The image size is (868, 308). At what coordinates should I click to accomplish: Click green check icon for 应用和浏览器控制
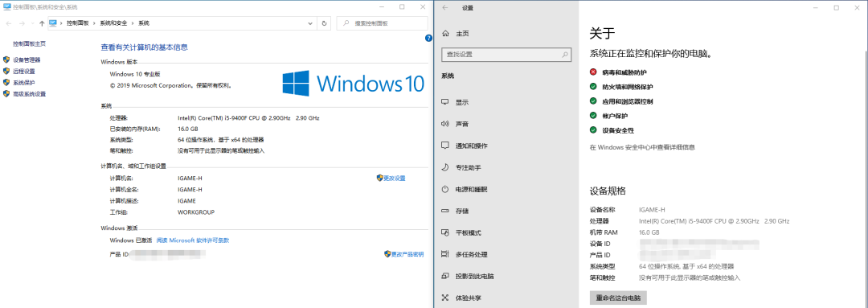(593, 101)
